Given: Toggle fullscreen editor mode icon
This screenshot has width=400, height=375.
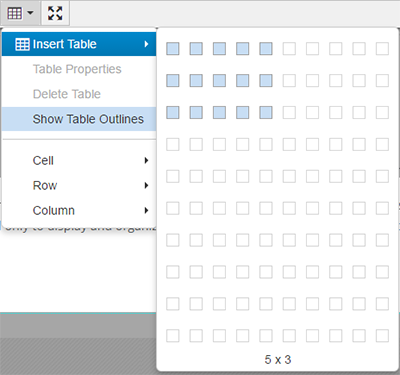Looking at the screenshot, I should 55,13.
